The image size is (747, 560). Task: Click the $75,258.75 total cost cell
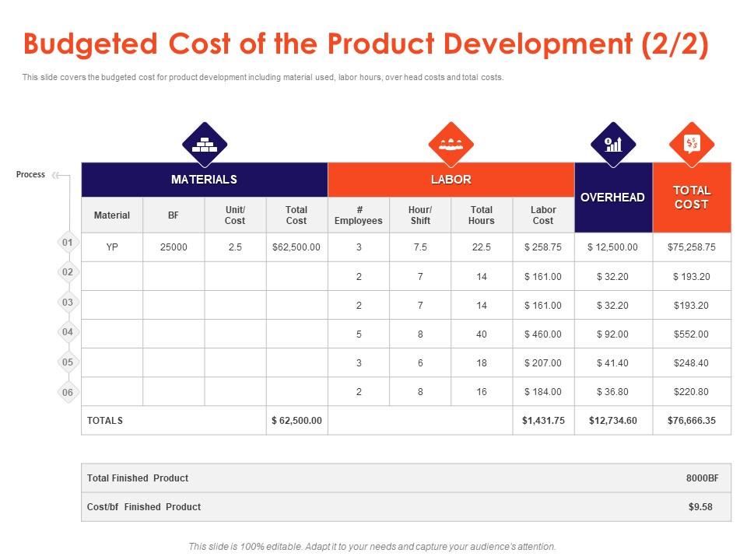692,247
